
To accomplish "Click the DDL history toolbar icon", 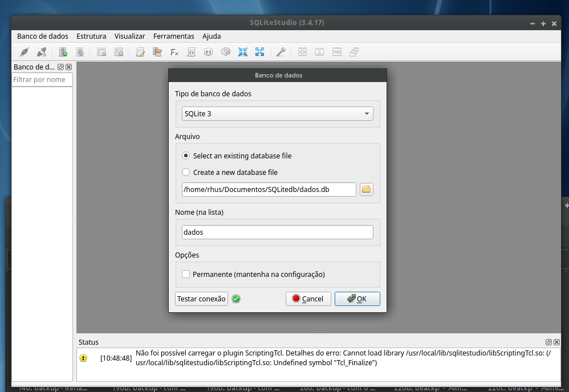I will click(157, 52).
